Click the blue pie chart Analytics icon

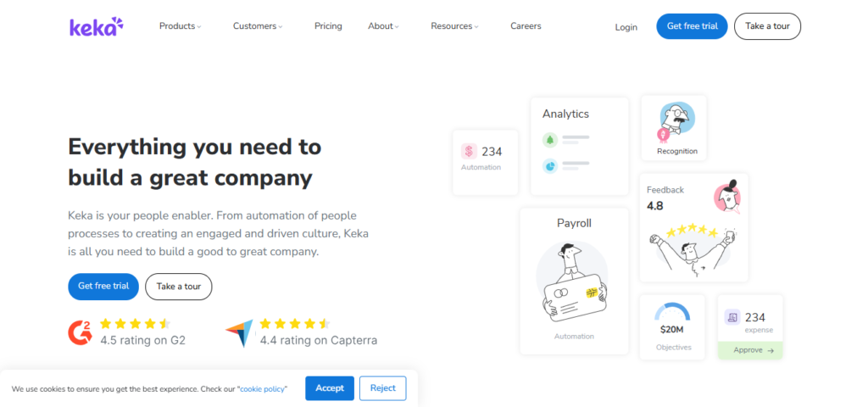548,166
